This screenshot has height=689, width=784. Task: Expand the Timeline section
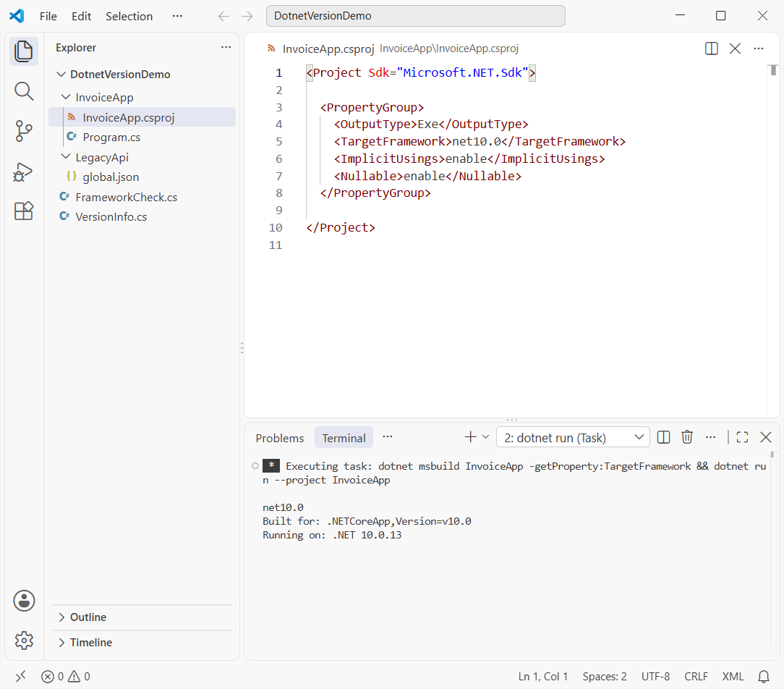coord(142,642)
